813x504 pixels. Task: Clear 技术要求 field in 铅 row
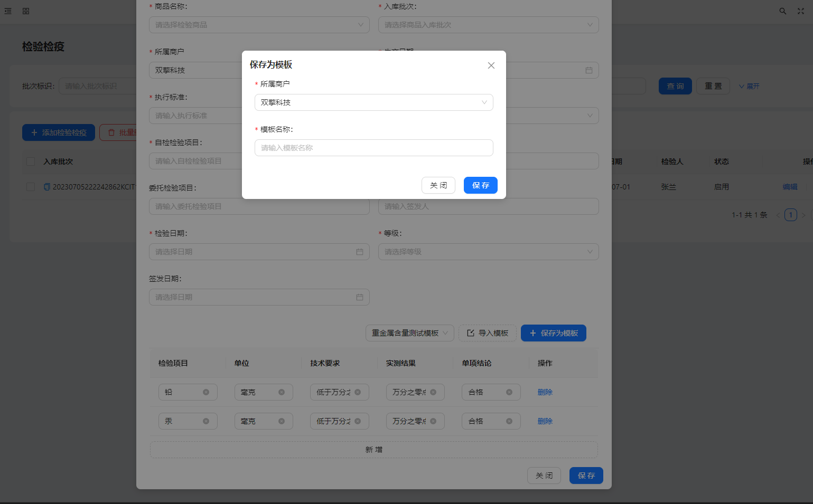click(358, 392)
